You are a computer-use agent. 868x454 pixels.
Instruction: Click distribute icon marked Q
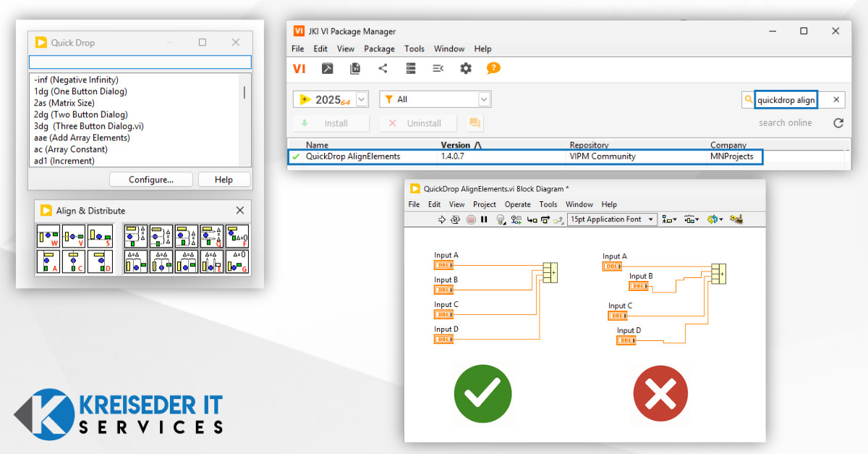click(212, 236)
